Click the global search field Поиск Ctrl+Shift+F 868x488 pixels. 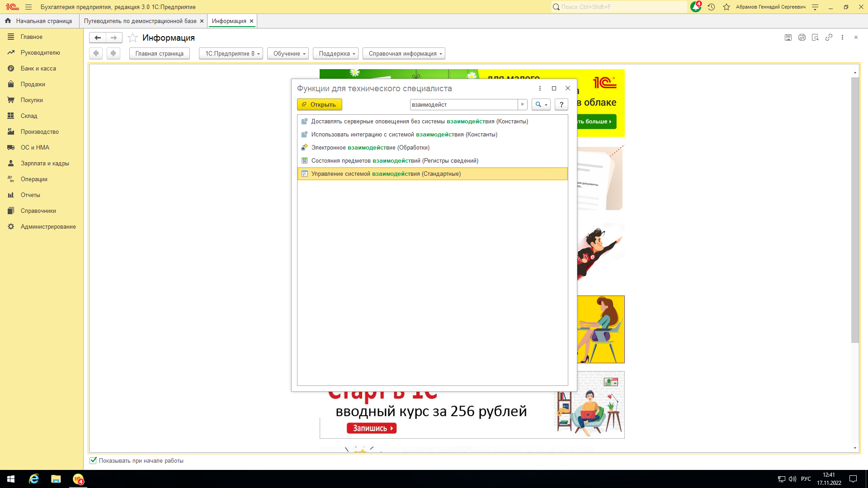[619, 7]
